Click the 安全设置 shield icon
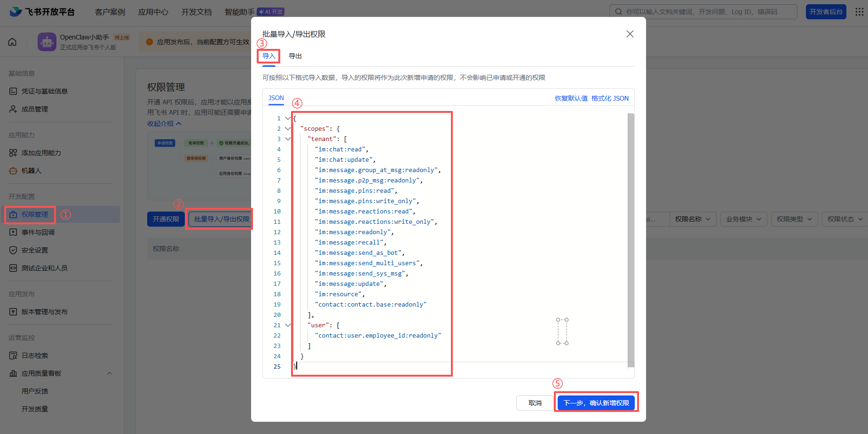The height and width of the screenshot is (434, 868). pyautogui.click(x=13, y=250)
